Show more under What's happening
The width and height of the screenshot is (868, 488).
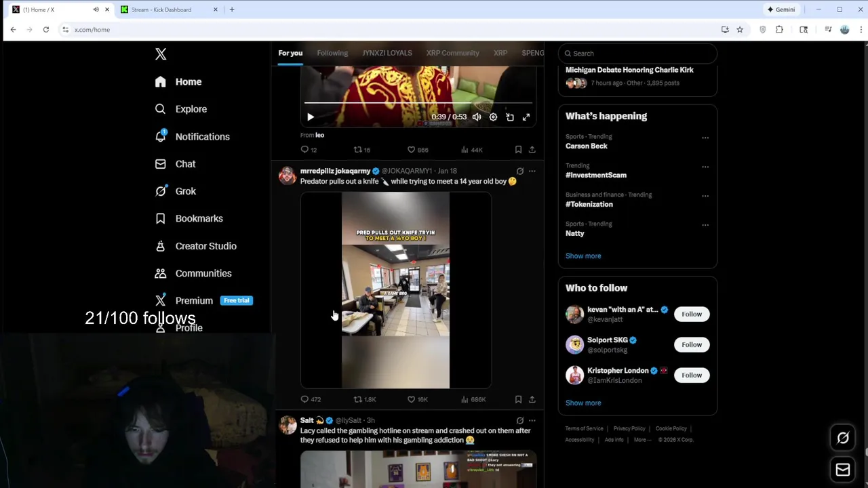pos(583,256)
